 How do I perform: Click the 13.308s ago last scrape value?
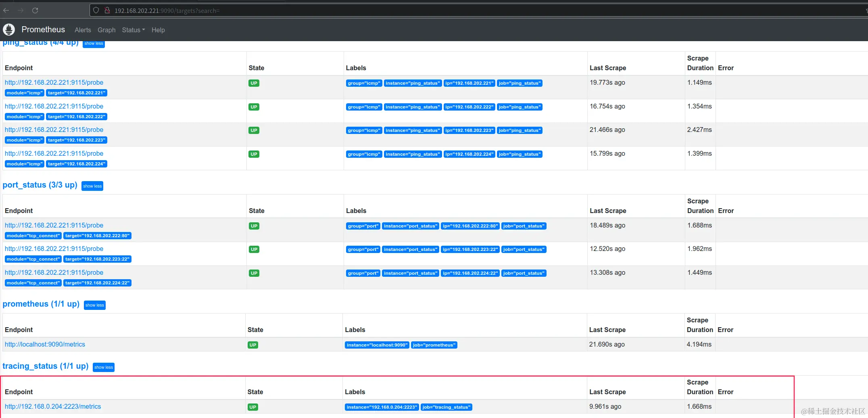(x=607, y=272)
